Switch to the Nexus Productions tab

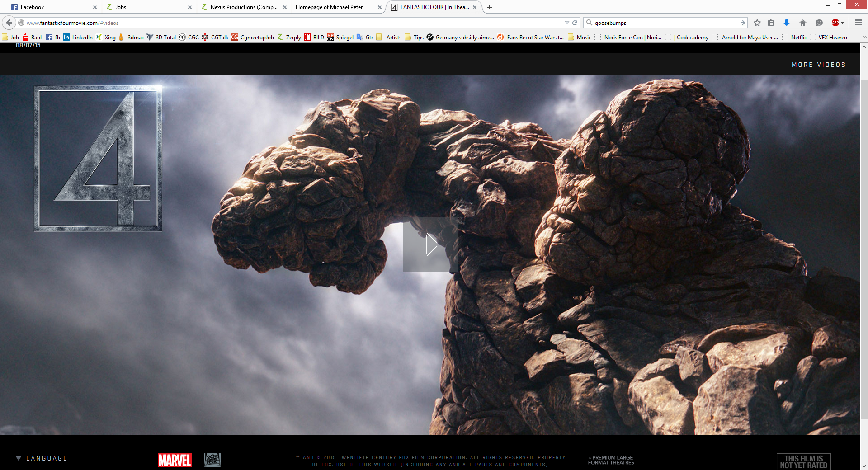240,7
